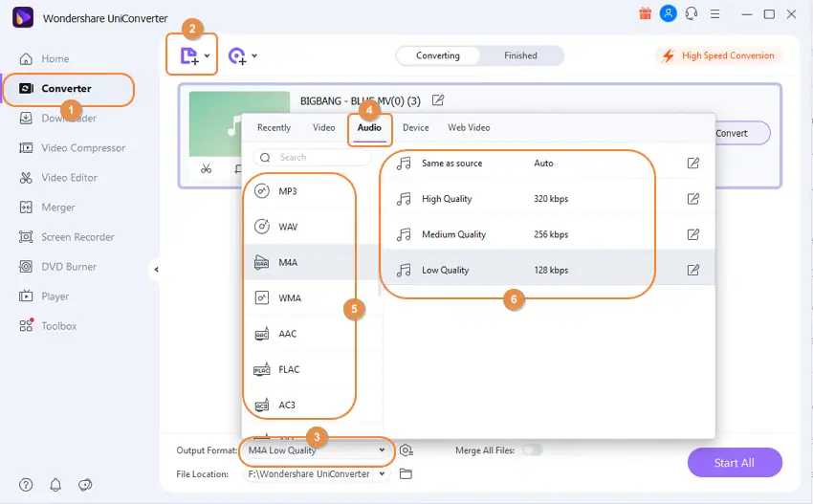Open the feedback chat icon
The height and width of the screenshot is (504, 813).
85,485
